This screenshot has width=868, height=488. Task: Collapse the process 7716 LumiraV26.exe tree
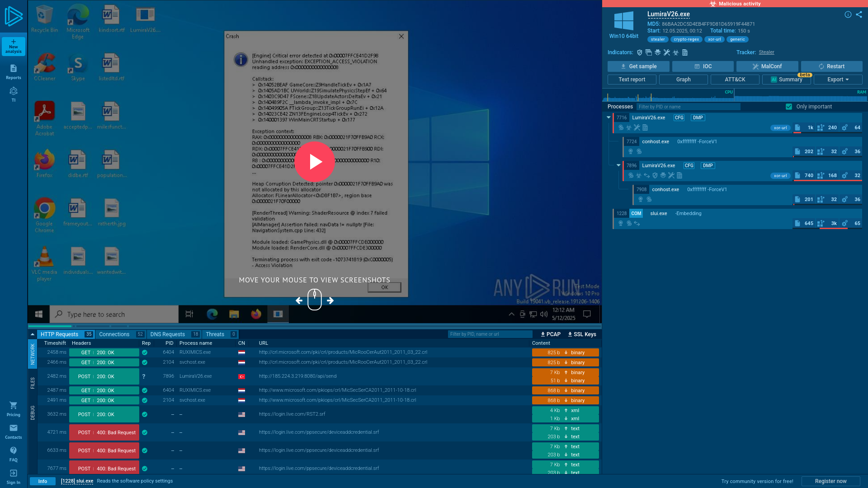point(609,117)
